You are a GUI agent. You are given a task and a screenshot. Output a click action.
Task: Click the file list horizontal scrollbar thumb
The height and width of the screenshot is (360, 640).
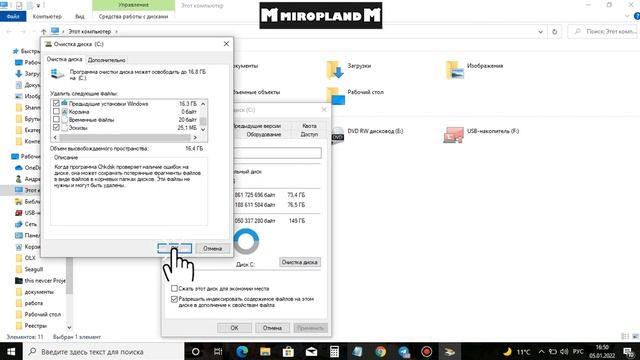pyautogui.click(x=124, y=138)
